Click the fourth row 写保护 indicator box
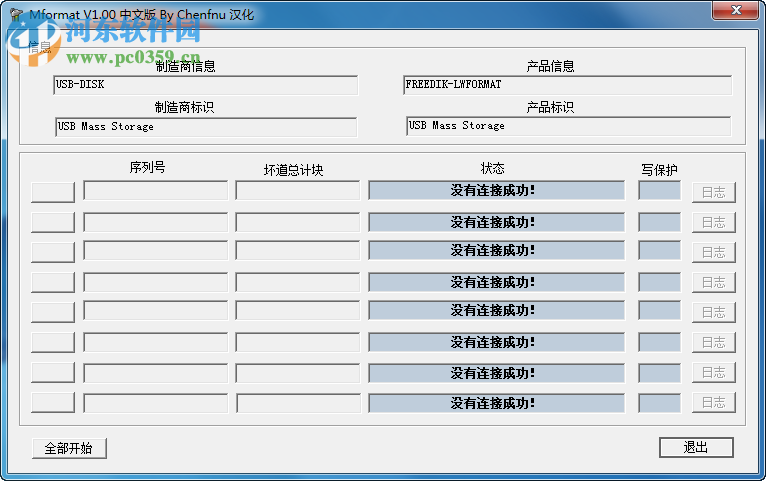The image size is (766, 481). point(660,282)
